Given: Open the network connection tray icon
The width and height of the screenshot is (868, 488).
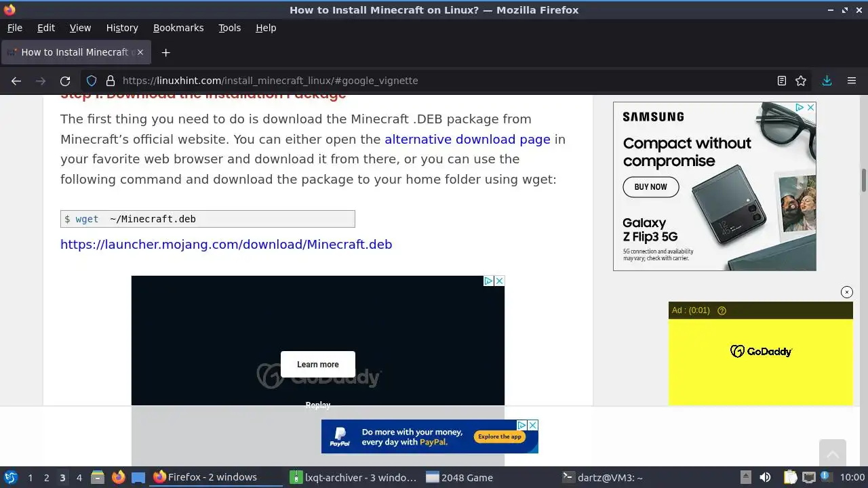Looking at the screenshot, I should click(808, 477).
